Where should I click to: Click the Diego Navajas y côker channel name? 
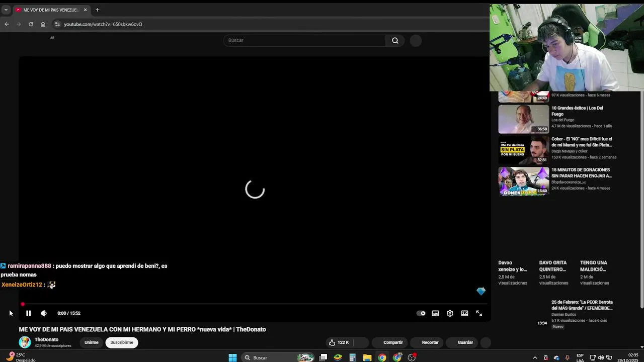point(569,151)
